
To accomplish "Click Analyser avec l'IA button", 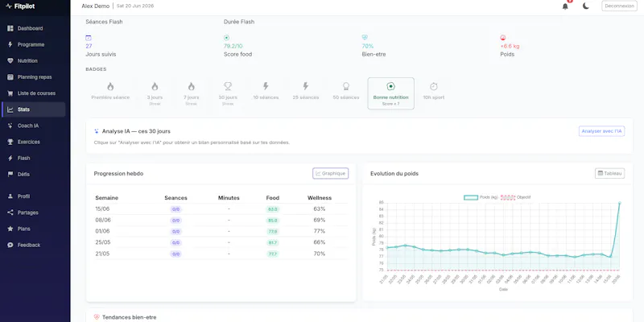I will (x=601, y=131).
